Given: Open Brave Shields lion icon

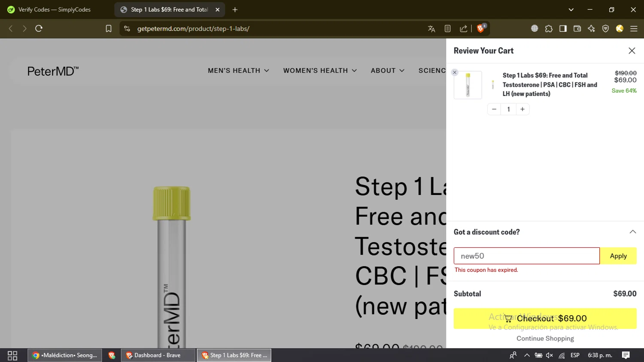Looking at the screenshot, I should [x=481, y=28].
